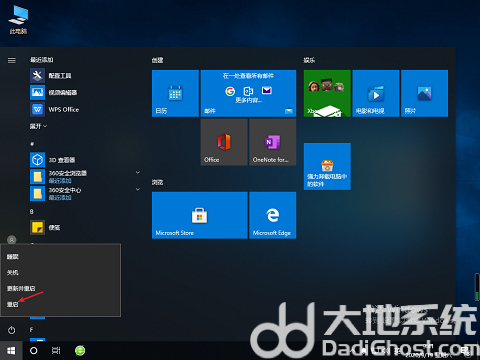Launch 视频编辑器 from the app list

tap(85, 92)
